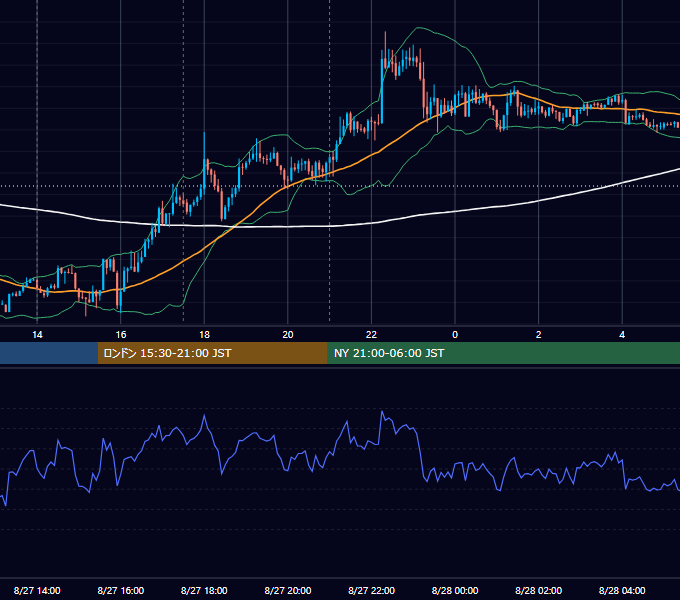Select the NY 21:00-06:00 JST session bar

point(503,353)
